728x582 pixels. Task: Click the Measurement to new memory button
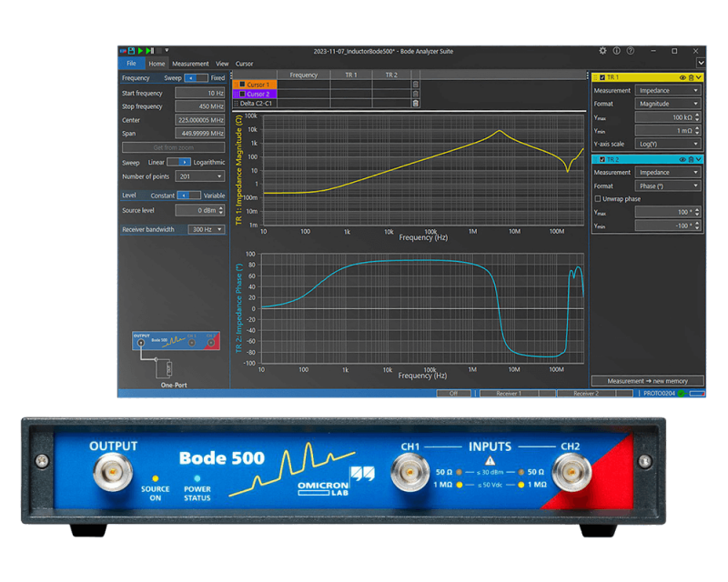pos(648,379)
